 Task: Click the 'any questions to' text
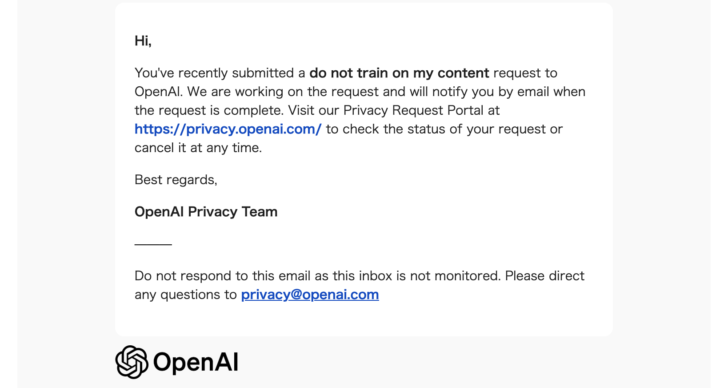click(186, 295)
